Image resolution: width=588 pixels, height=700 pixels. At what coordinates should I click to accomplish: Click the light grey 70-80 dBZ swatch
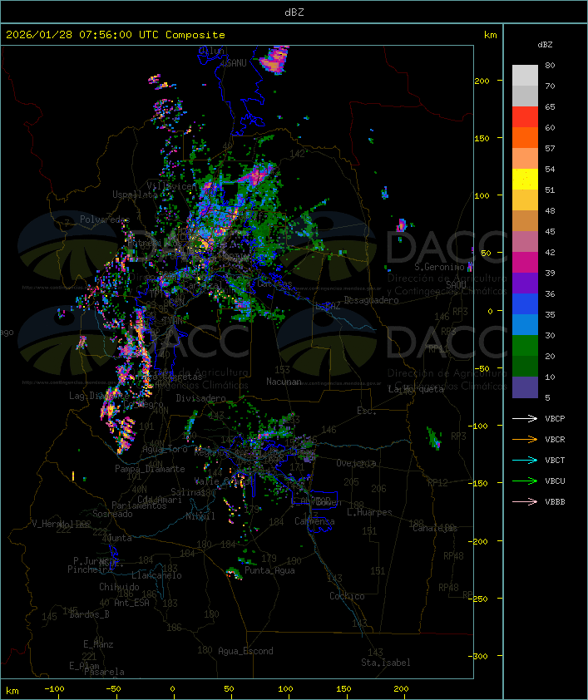coord(525,76)
